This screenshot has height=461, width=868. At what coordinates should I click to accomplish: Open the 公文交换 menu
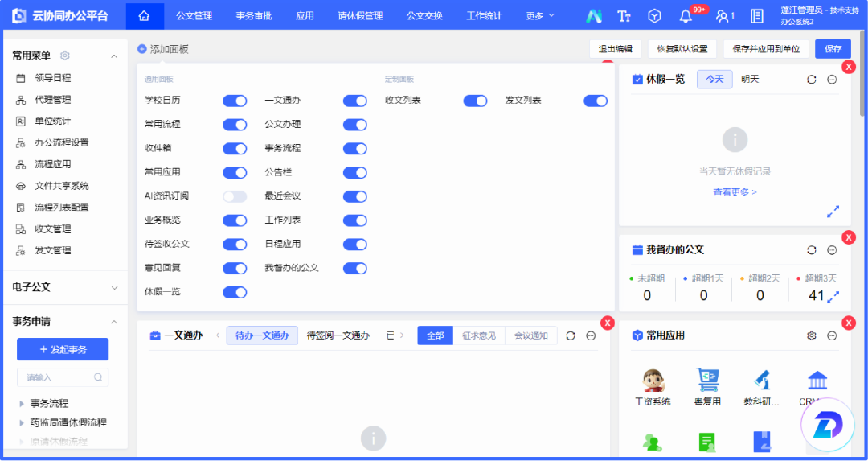pos(424,16)
